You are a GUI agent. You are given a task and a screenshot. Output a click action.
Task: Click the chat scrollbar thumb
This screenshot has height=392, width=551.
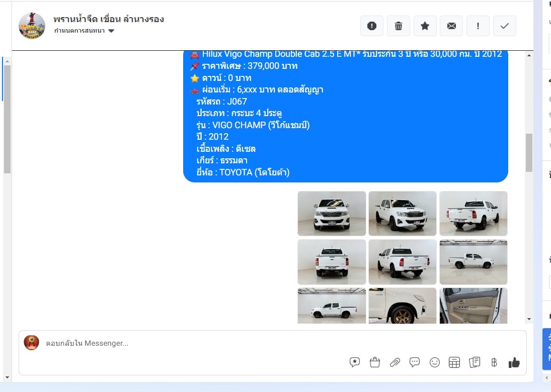coord(529,153)
